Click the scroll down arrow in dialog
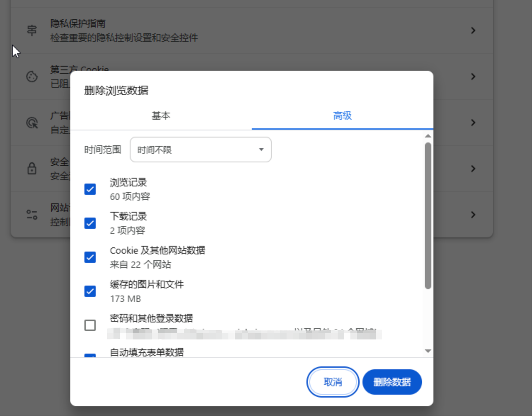 [x=428, y=351]
